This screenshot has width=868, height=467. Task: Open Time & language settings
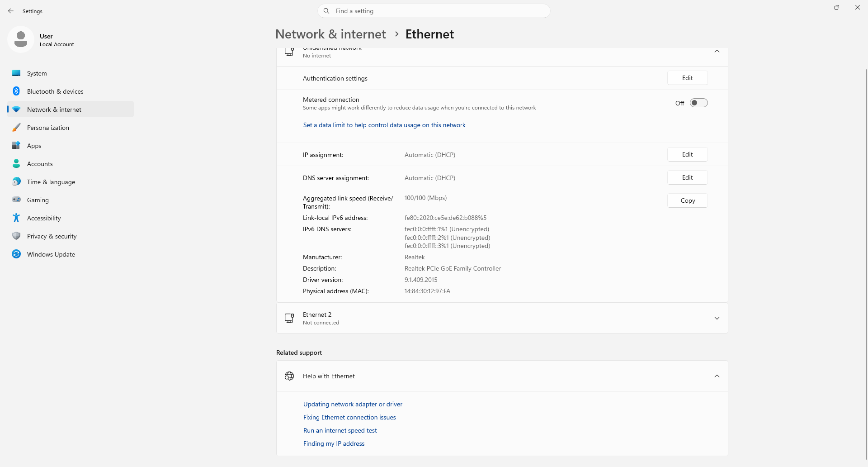[71, 182]
